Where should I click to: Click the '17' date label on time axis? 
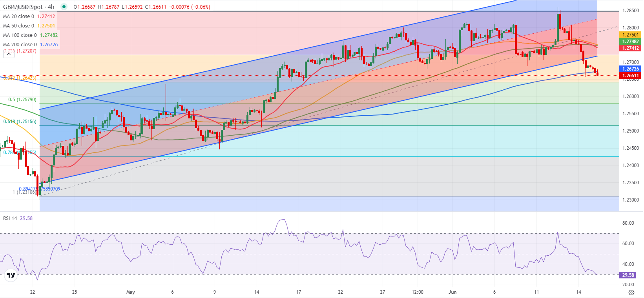(299, 292)
